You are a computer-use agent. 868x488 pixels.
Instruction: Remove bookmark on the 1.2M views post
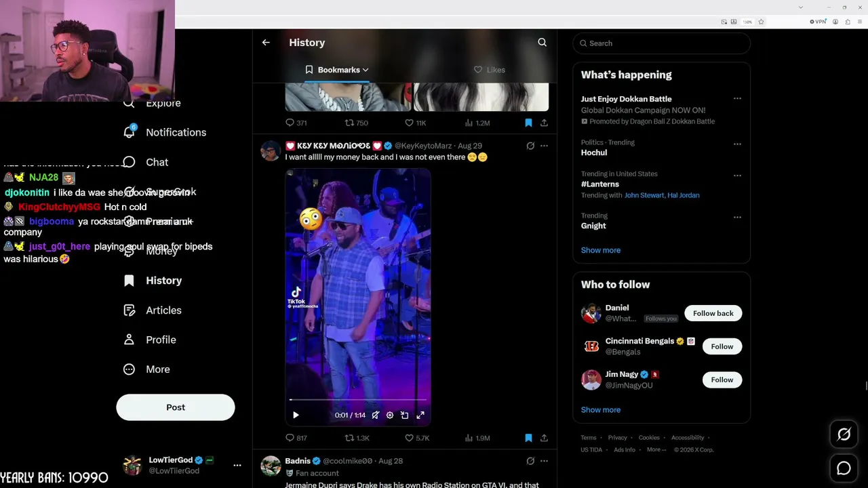528,123
